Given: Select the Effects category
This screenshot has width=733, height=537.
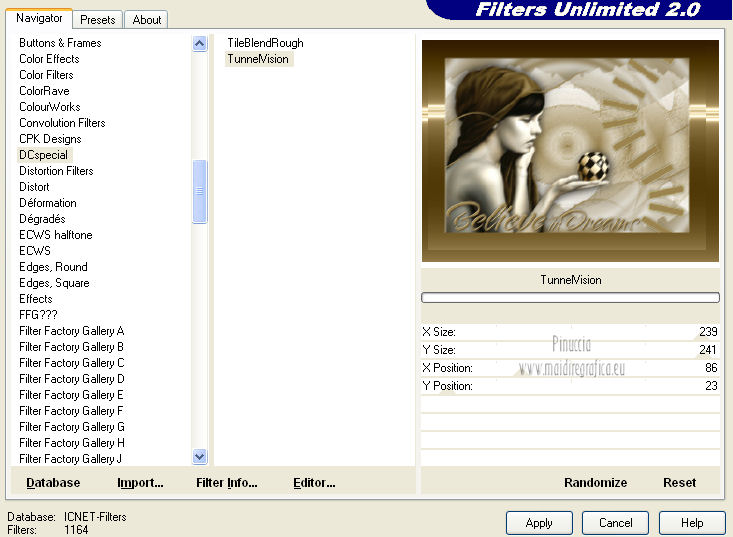Looking at the screenshot, I should coord(36,299).
